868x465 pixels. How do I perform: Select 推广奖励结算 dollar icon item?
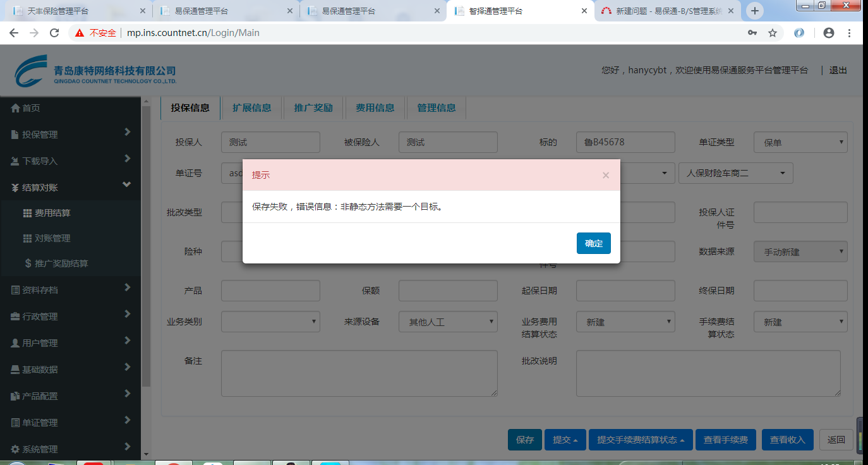pos(28,263)
